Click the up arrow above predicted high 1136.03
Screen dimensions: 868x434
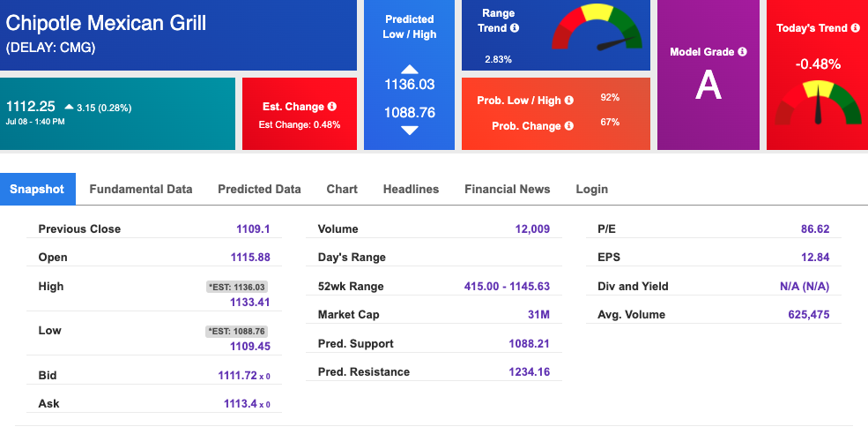tap(409, 70)
